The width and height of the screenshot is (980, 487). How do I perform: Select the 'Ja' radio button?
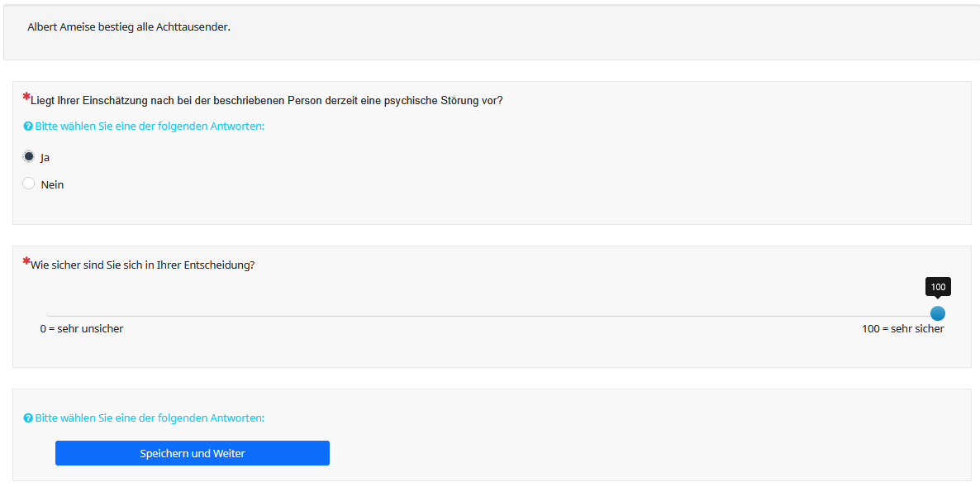click(x=29, y=156)
